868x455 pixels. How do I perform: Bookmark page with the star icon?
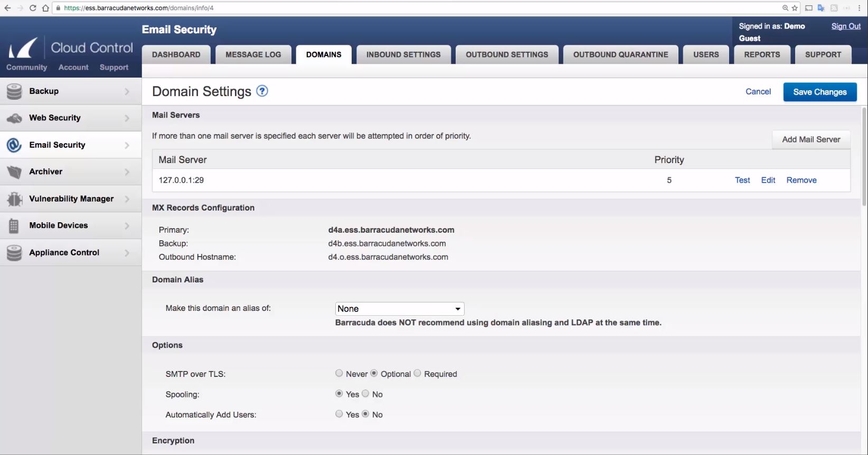pos(795,8)
